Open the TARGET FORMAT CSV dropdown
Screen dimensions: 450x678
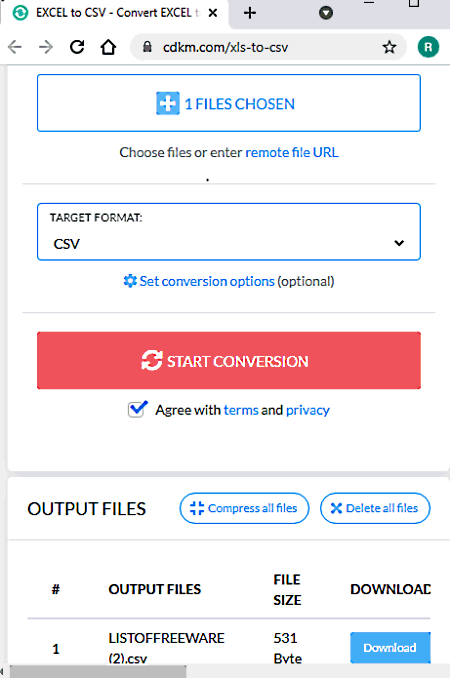pos(229,232)
